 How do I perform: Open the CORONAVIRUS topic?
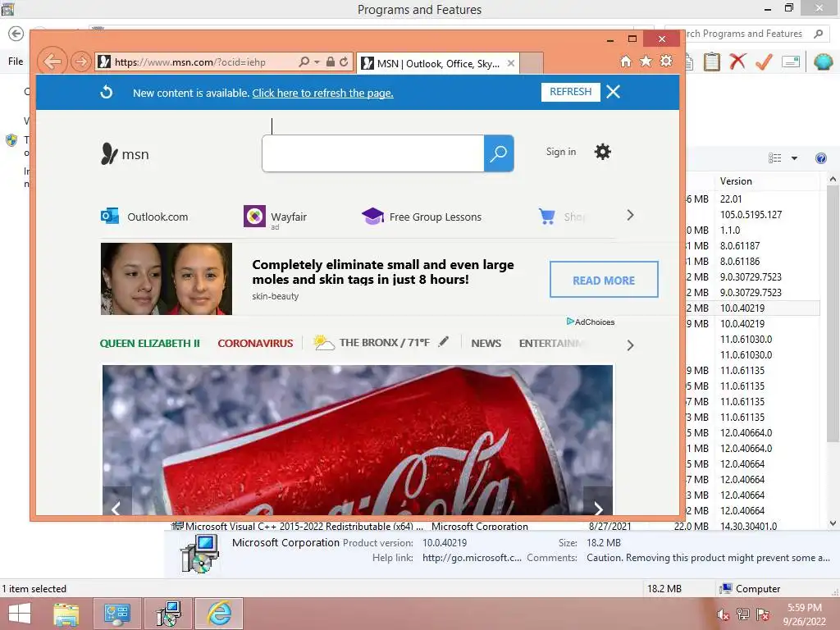coord(256,343)
